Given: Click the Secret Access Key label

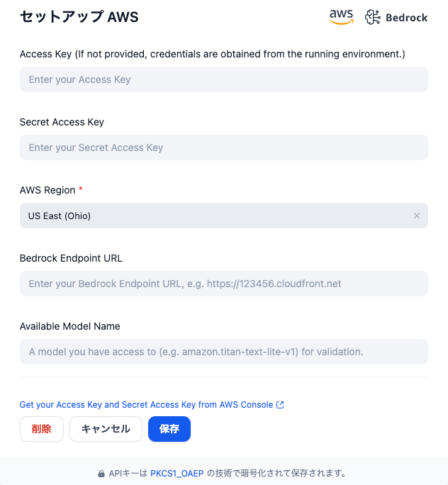Looking at the screenshot, I should tap(62, 122).
